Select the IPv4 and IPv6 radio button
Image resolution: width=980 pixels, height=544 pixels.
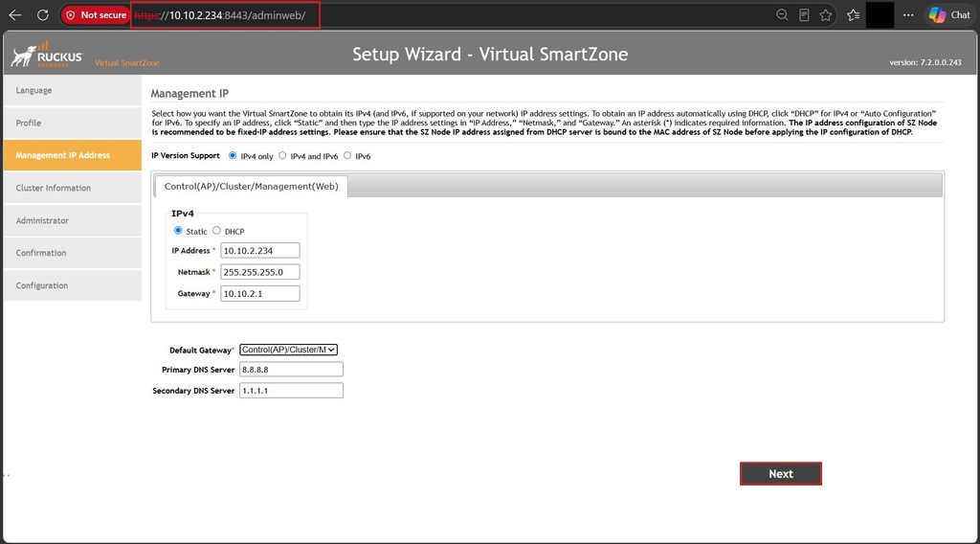click(282, 156)
